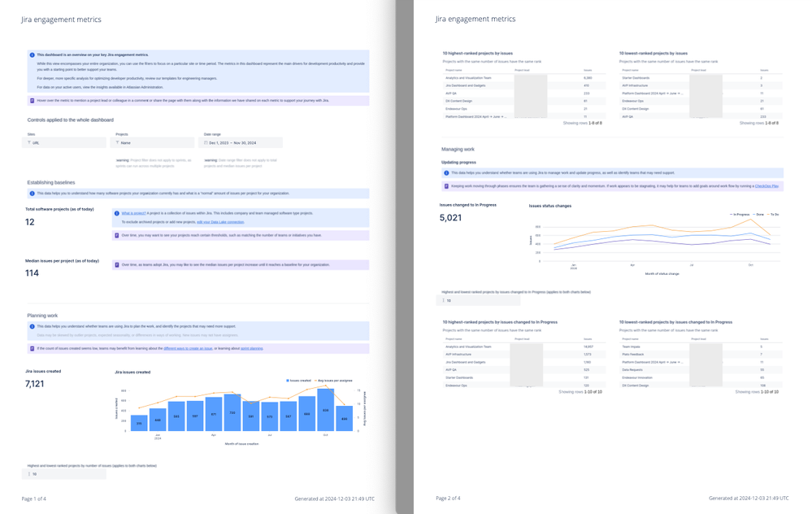Viewport: 812px width, 514px height.
Task: Click 'Controls applied to the whole dashboard' heading
Action: point(71,120)
